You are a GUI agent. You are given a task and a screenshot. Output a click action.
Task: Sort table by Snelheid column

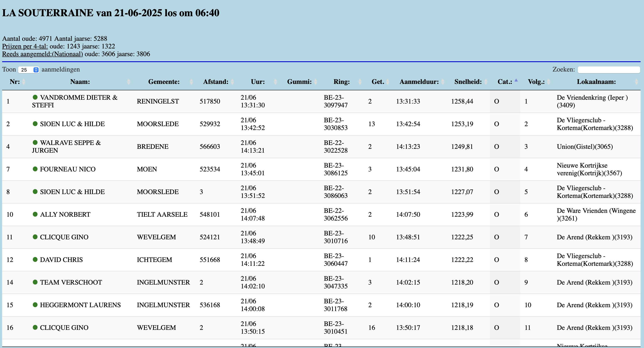[x=468, y=82]
